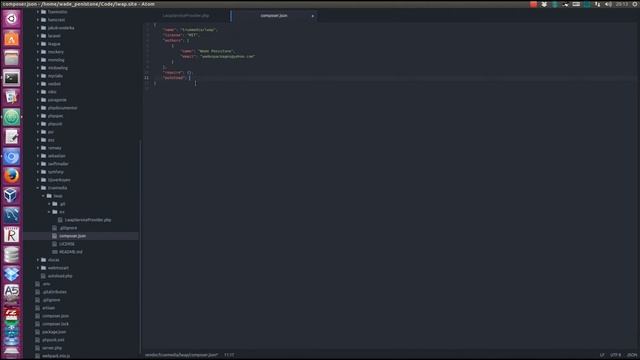Open the .env file
Image resolution: width=640 pixels, height=360 pixels.
coord(46,284)
